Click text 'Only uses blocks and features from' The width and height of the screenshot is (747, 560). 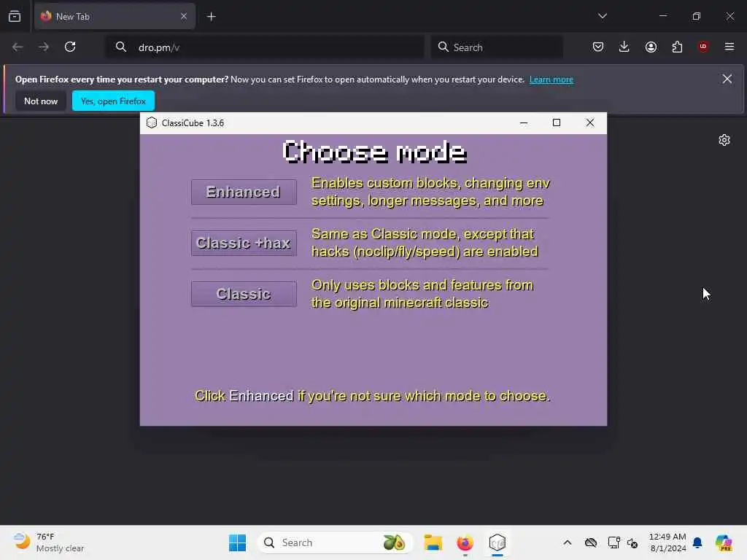[x=422, y=285]
